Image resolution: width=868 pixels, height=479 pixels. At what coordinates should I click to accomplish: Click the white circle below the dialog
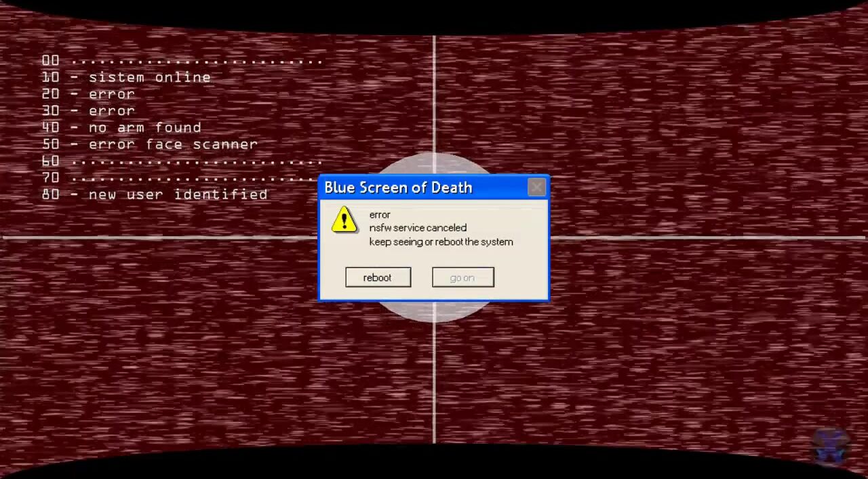pyautogui.click(x=434, y=311)
